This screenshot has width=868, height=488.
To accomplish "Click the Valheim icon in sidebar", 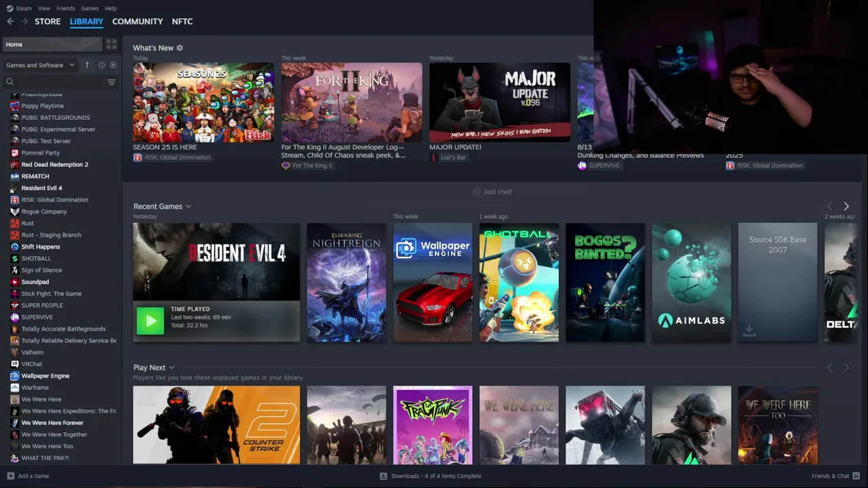I will (x=15, y=352).
